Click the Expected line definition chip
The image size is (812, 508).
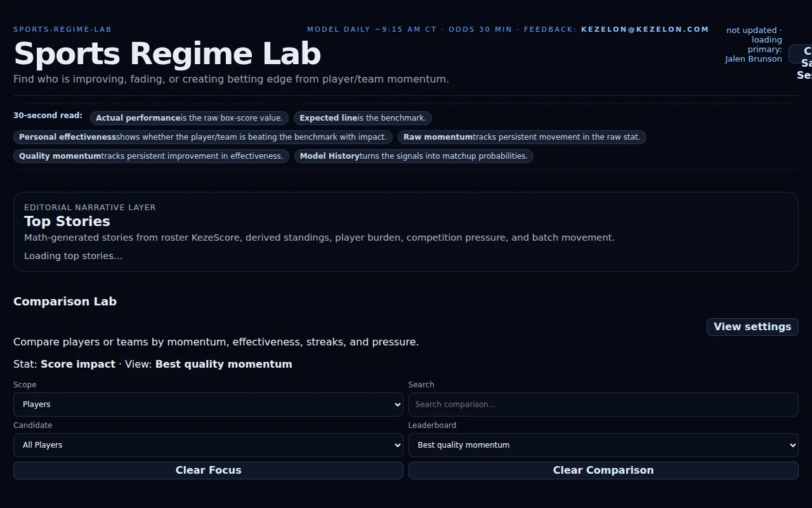click(x=363, y=118)
